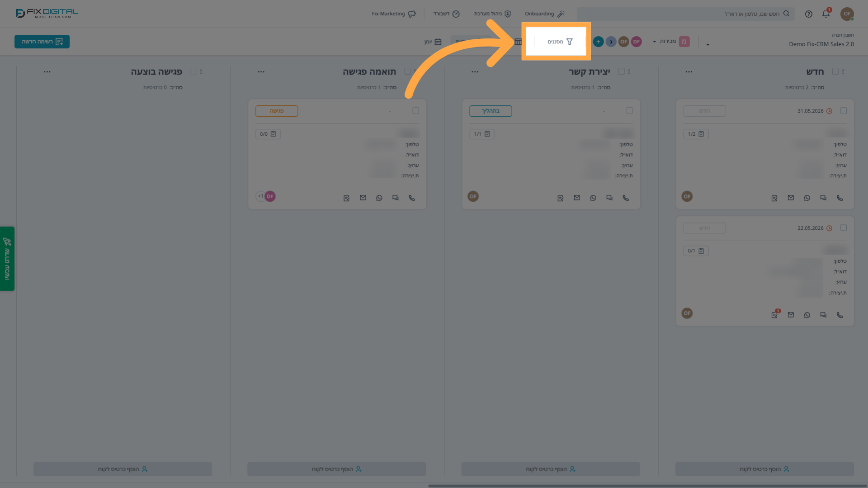
Task: Send email from the 22.05.2026 card
Action: [x=791, y=315]
